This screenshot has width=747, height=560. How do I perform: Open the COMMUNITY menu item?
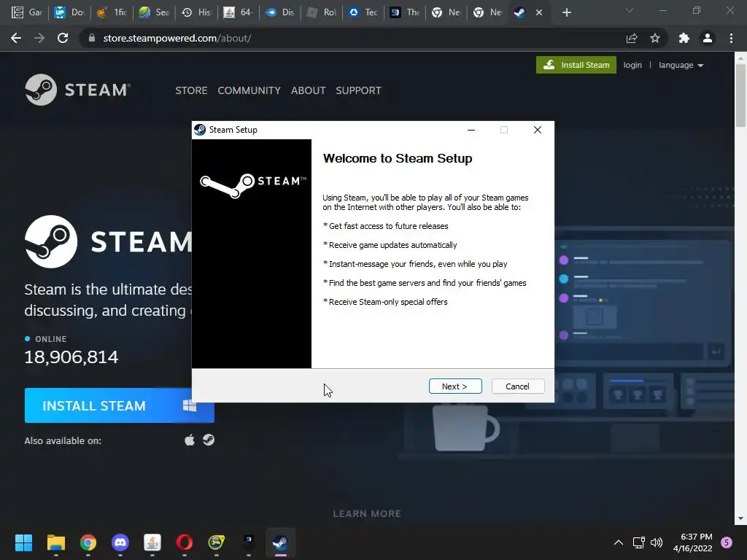(x=249, y=90)
